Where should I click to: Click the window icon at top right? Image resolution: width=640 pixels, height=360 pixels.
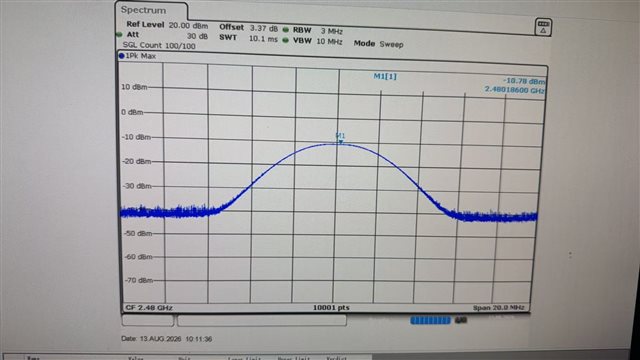tap(543, 27)
